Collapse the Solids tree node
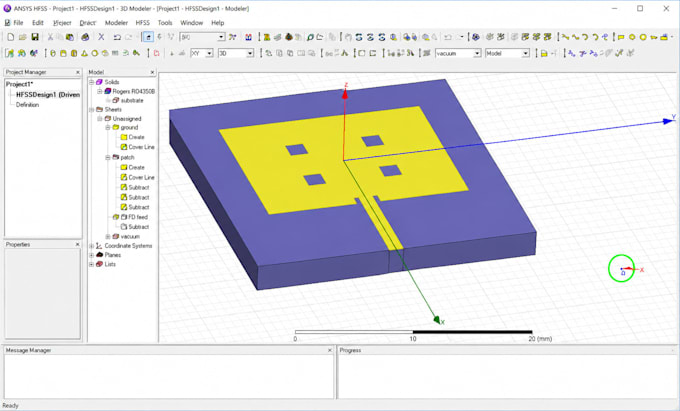 (92, 82)
